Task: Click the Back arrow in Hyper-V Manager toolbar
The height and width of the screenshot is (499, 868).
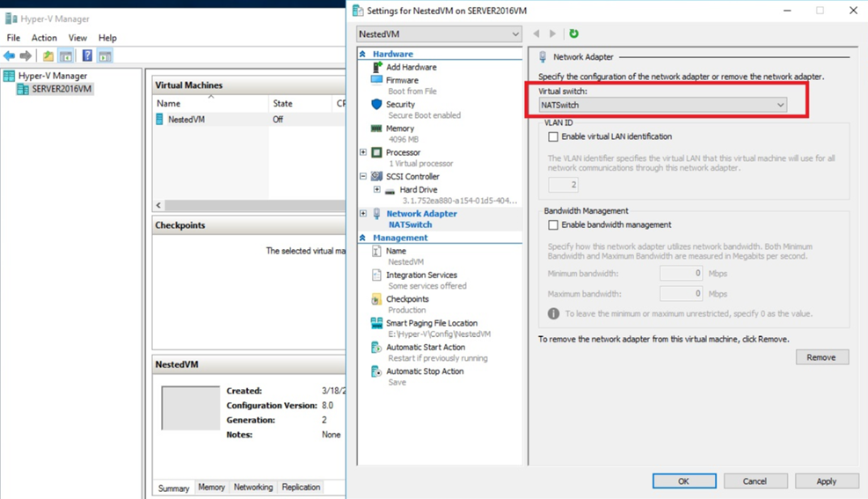Action: [9, 55]
